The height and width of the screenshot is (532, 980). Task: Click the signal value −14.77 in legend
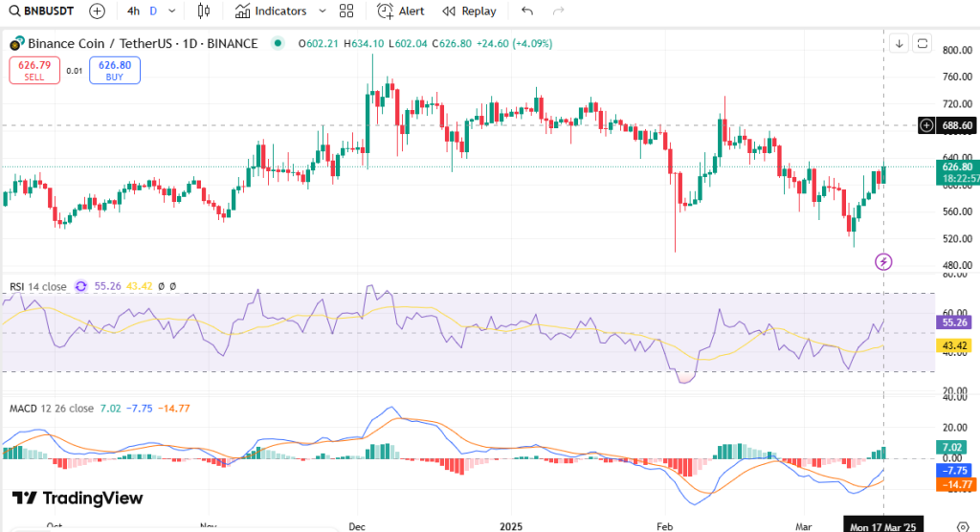[174, 409]
